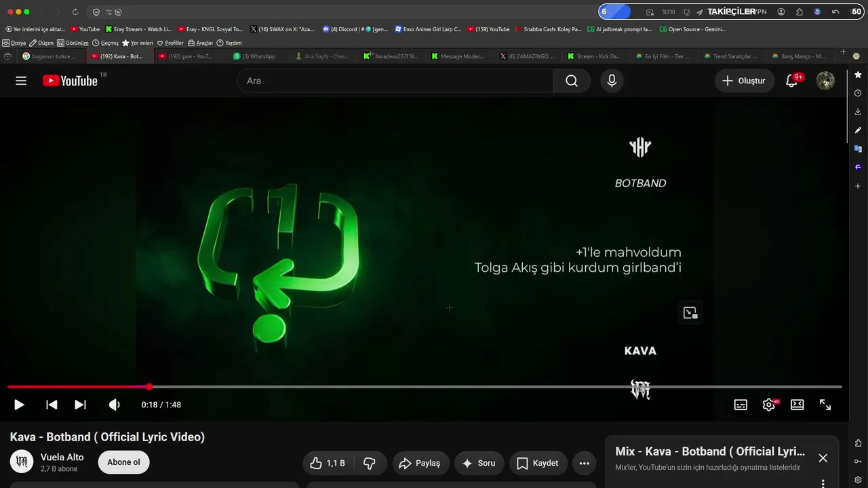This screenshot has height=488, width=868.
Task: Switch to the Message Moder... tab
Action: (x=458, y=56)
